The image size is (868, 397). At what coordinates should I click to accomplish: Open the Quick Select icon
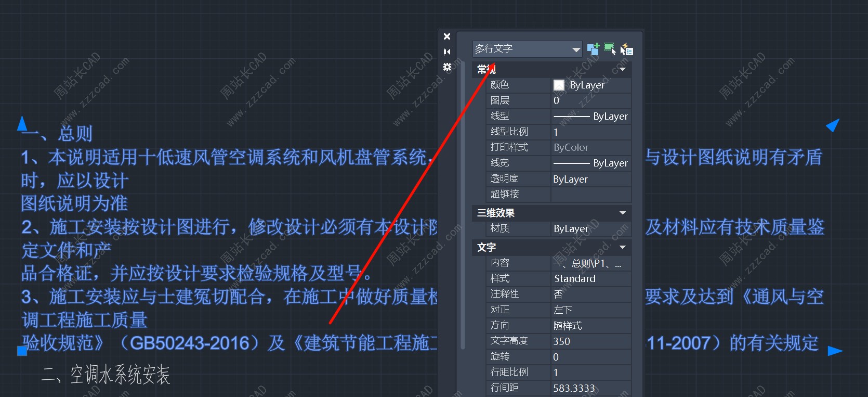click(627, 49)
